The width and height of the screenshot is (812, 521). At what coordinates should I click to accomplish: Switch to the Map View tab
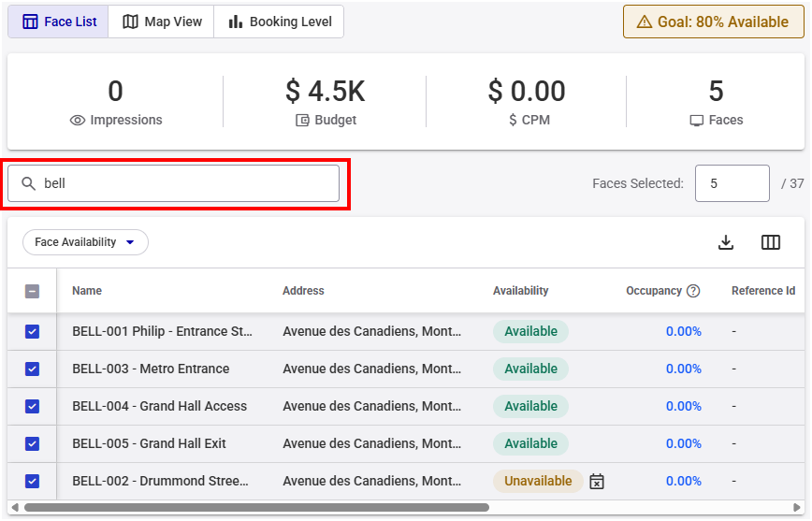click(162, 22)
